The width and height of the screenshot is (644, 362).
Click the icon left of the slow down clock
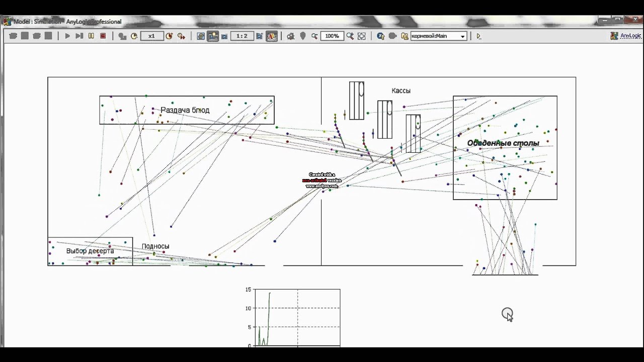(122, 36)
